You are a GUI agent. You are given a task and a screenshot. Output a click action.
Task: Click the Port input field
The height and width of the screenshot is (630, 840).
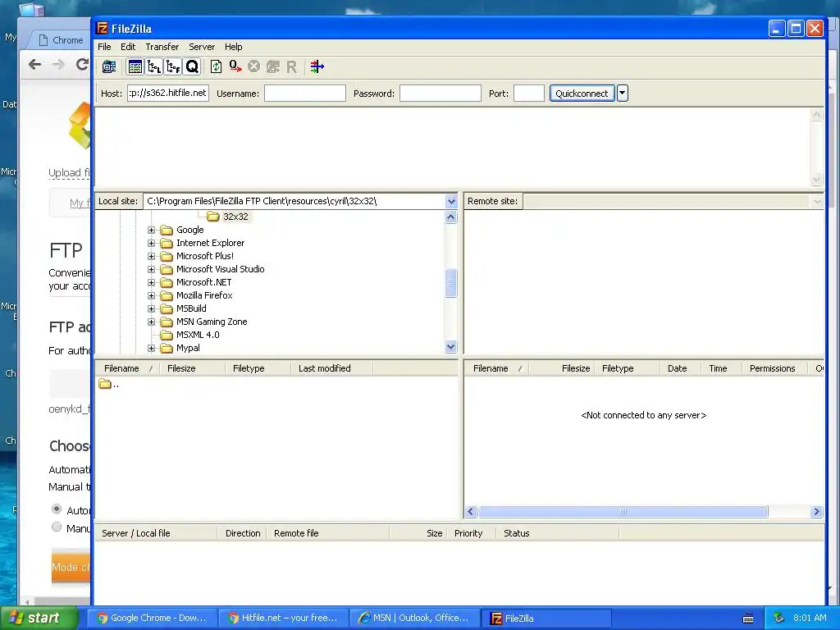click(x=529, y=94)
